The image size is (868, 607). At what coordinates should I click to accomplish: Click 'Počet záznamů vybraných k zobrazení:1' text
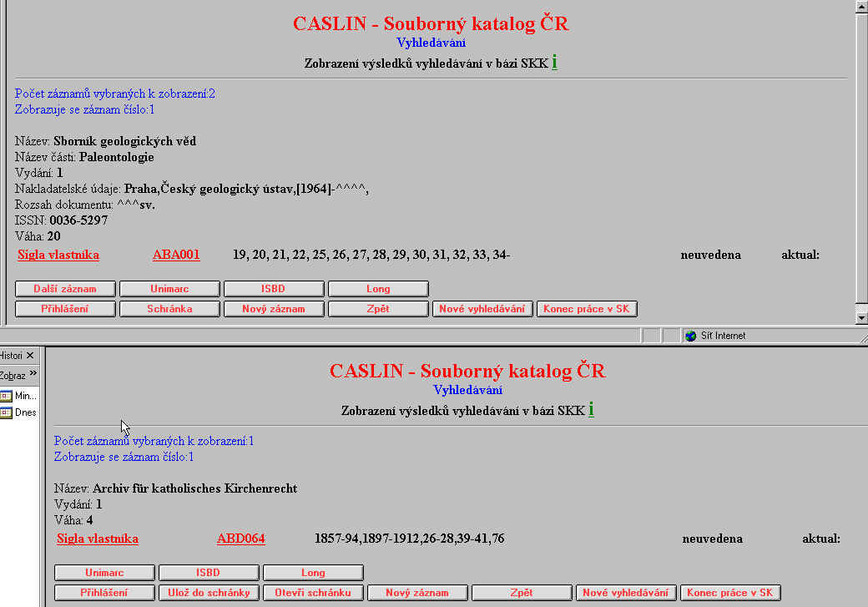click(x=154, y=441)
